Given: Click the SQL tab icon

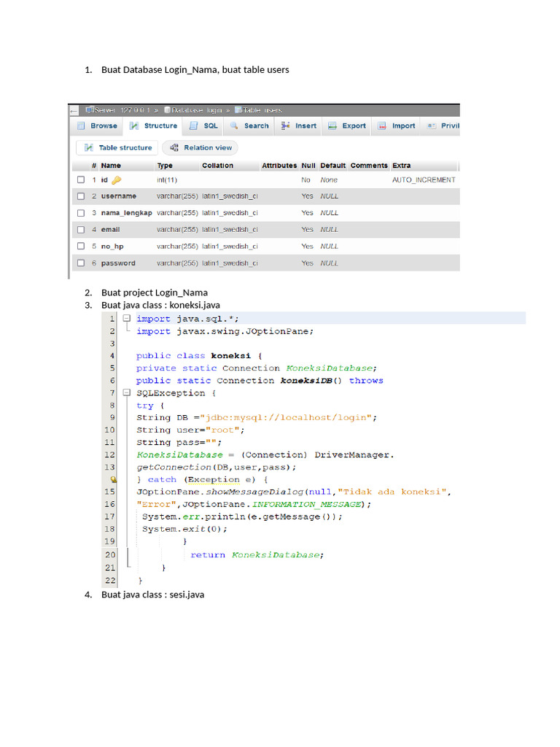Looking at the screenshot, I should pos(193,125).
